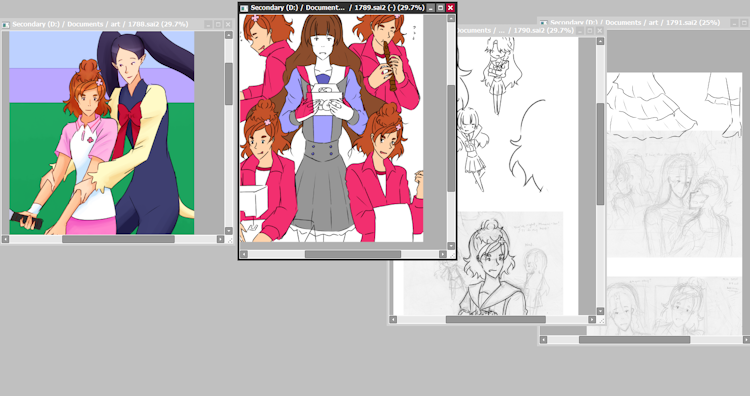750x396 pixels.
Task: Click the resize grip of 1789.sai2 window
Action: pyautogui.click(x=451, y=255)
